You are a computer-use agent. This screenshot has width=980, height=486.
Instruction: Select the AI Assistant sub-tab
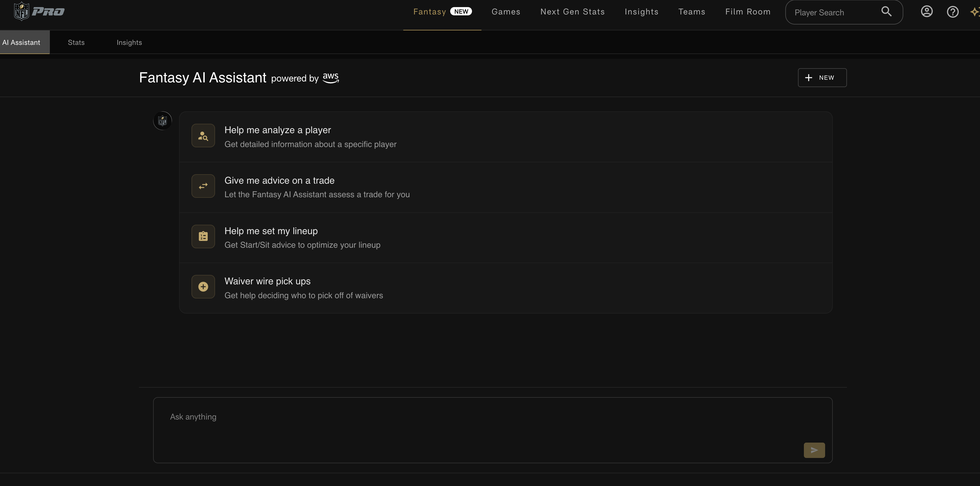click(x=24, y=42)
